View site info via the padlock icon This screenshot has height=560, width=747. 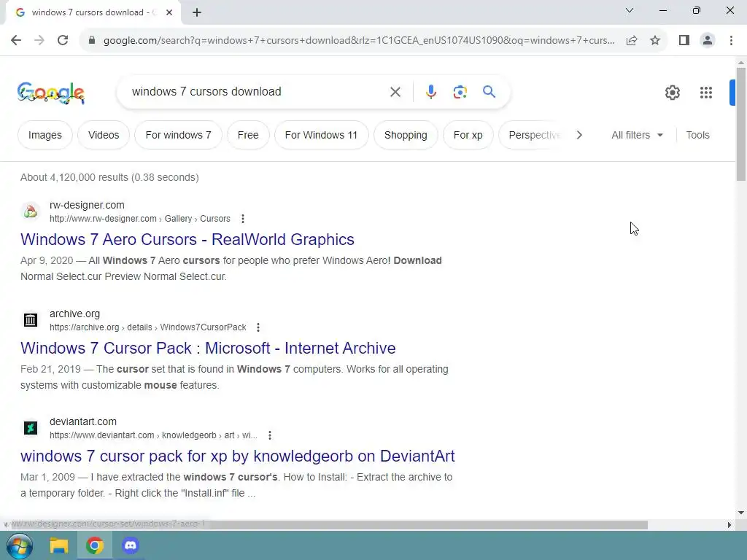92,40
